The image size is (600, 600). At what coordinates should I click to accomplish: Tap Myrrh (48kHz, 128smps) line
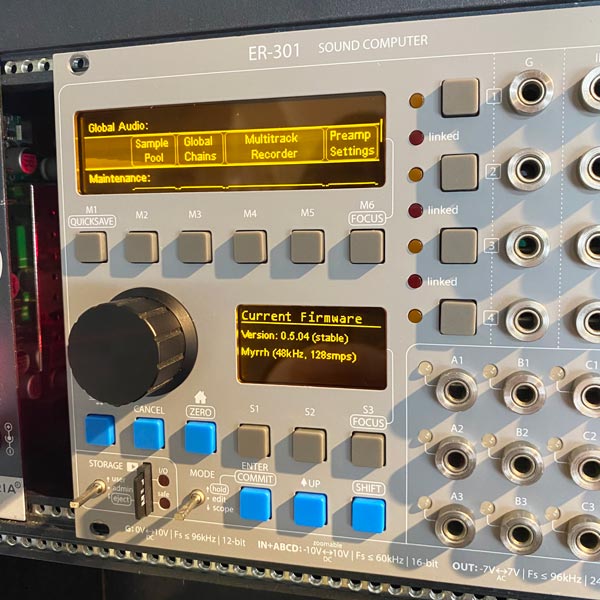298,354
